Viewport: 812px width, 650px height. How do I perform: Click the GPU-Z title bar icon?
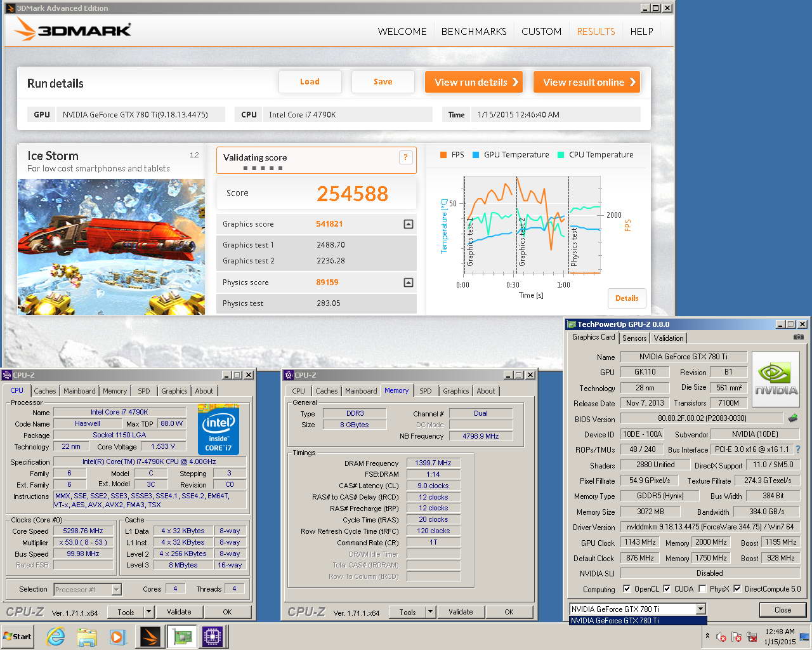572,324
